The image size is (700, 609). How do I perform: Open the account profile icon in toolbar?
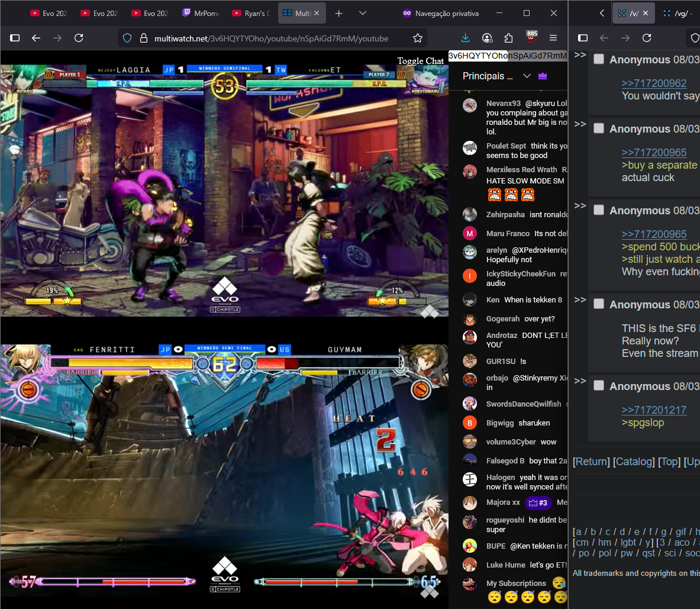pyautogui.click(x=488, y=38)
